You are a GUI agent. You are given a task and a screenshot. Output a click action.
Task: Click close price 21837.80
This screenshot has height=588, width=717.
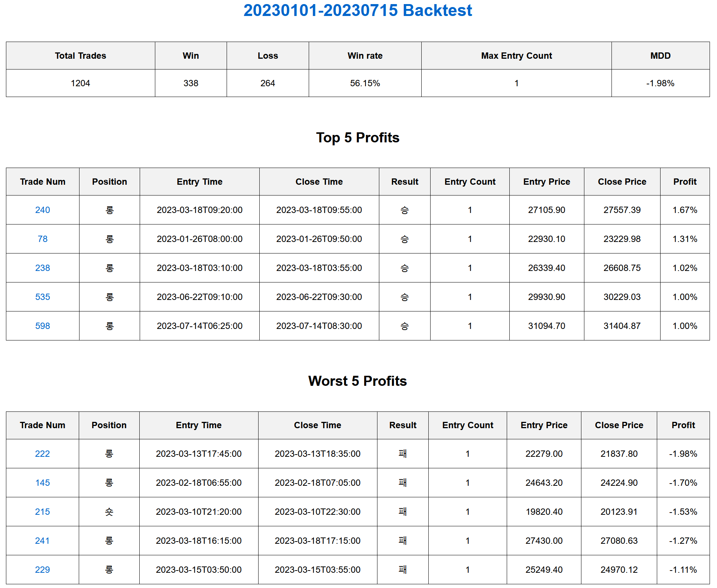pos(619,454)
